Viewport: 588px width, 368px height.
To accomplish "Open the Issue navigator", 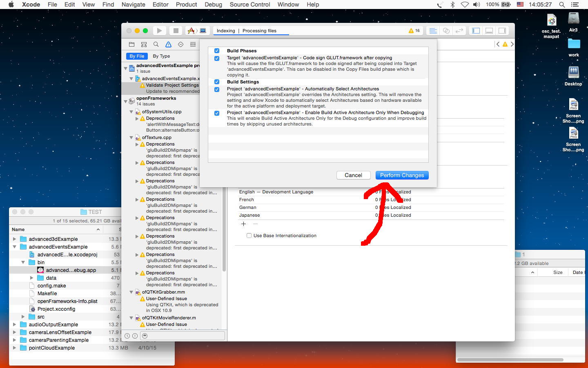I will click(168, 44).
